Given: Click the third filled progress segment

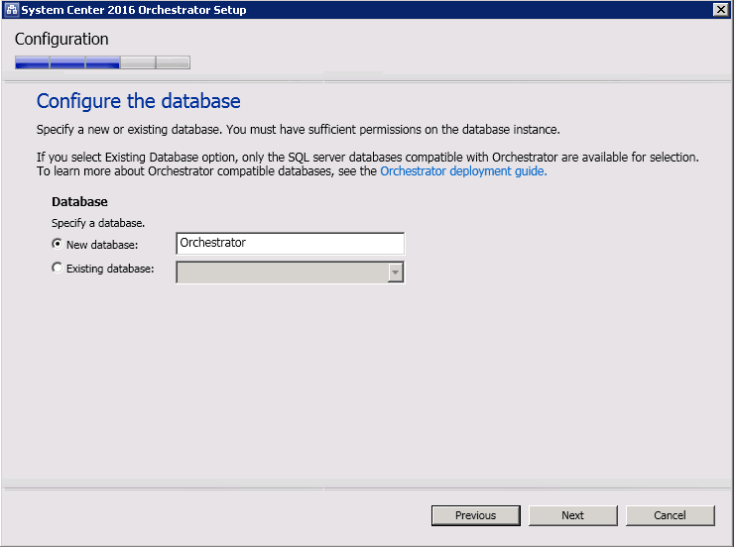Looking at the screenshot, I should tap(102, 63).
